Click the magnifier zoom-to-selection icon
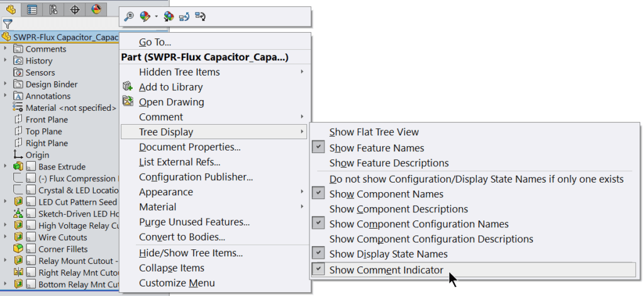The image size is (644, 296). [x=128, y=17]
